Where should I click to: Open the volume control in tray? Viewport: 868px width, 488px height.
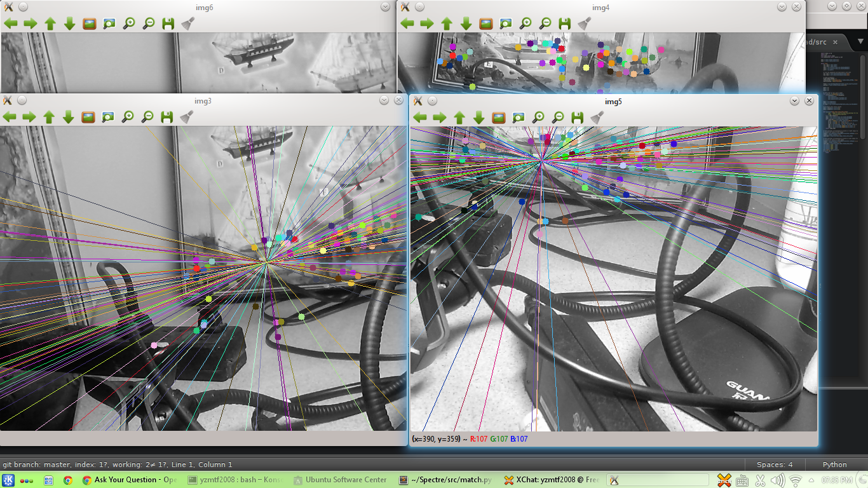[777, 480]
